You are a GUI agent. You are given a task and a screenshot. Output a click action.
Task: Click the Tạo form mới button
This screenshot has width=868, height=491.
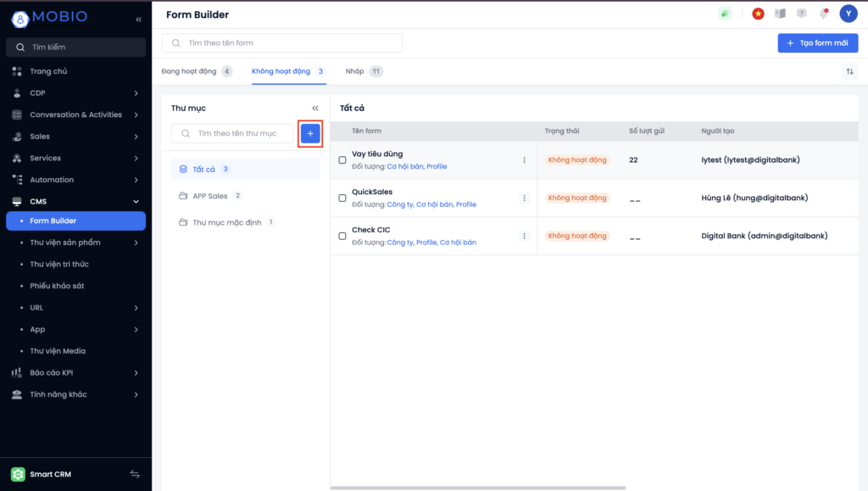[x=817, y=42]
